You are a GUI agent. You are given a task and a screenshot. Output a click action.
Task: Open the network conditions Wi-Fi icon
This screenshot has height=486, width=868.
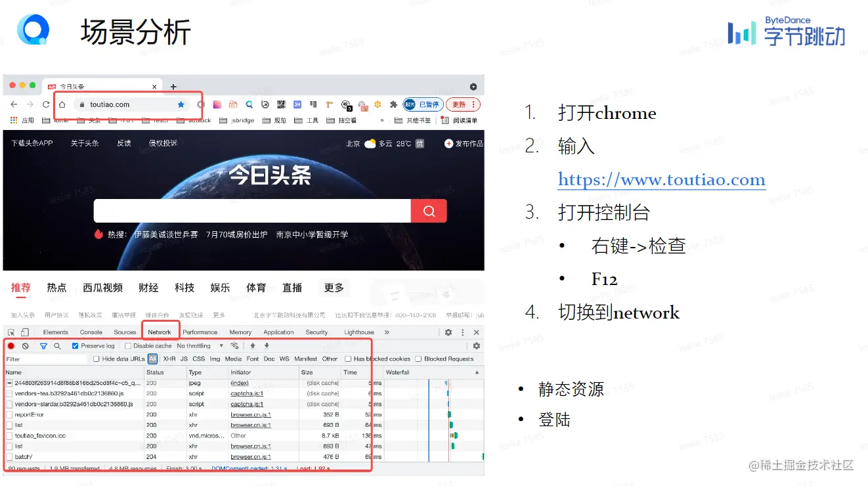point(234,346)
